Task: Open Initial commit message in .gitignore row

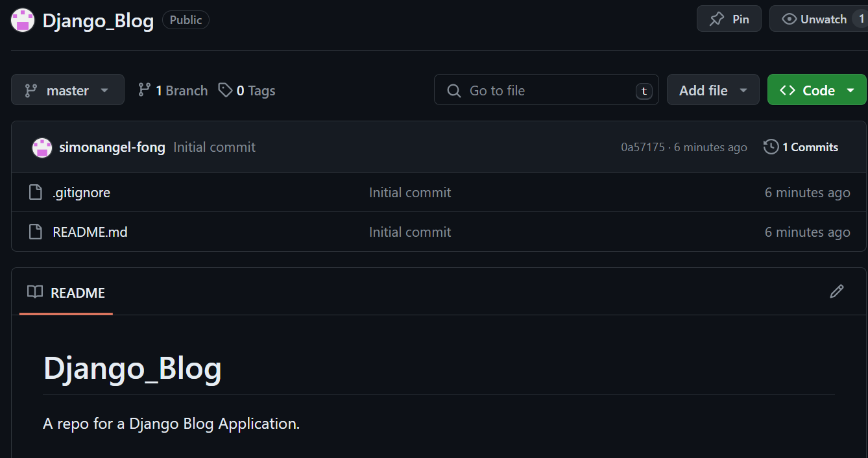Action: (x=410, y=193)
